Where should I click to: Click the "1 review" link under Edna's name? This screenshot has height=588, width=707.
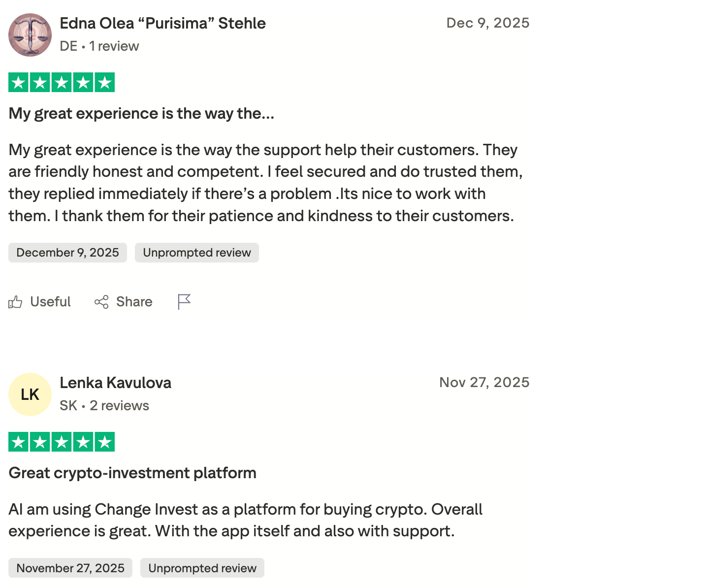point(115,46)
